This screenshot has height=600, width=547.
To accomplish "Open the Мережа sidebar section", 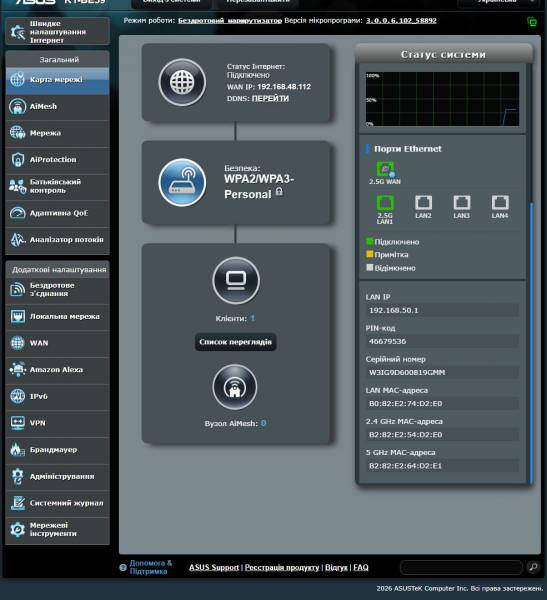I will 58,133.
